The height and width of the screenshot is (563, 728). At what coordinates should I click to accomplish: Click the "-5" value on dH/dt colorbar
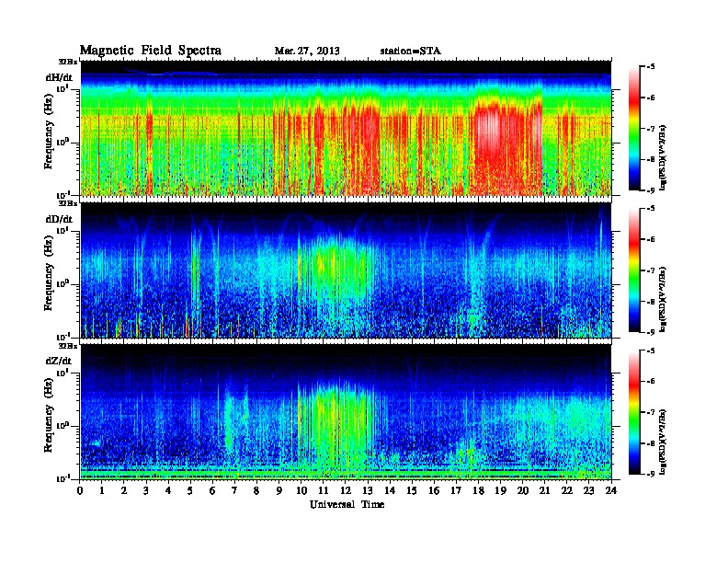[x=651, y=67]
